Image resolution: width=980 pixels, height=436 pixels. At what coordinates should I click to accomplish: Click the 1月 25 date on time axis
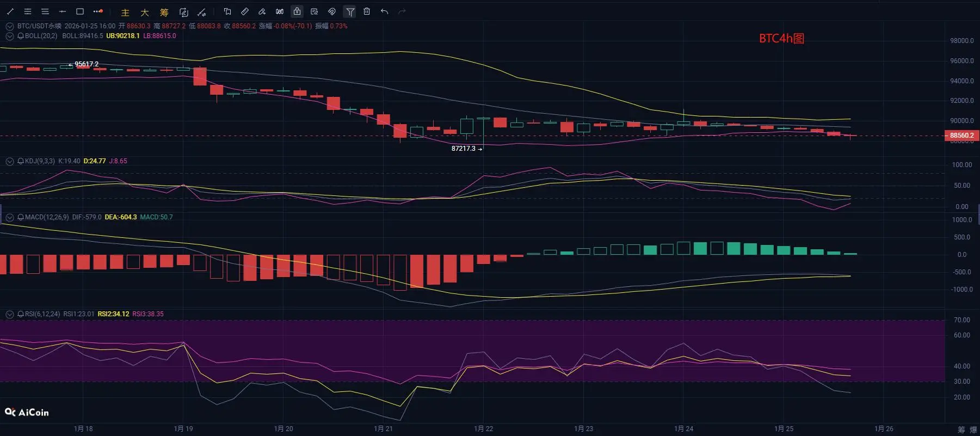click(x=784, y=429)
